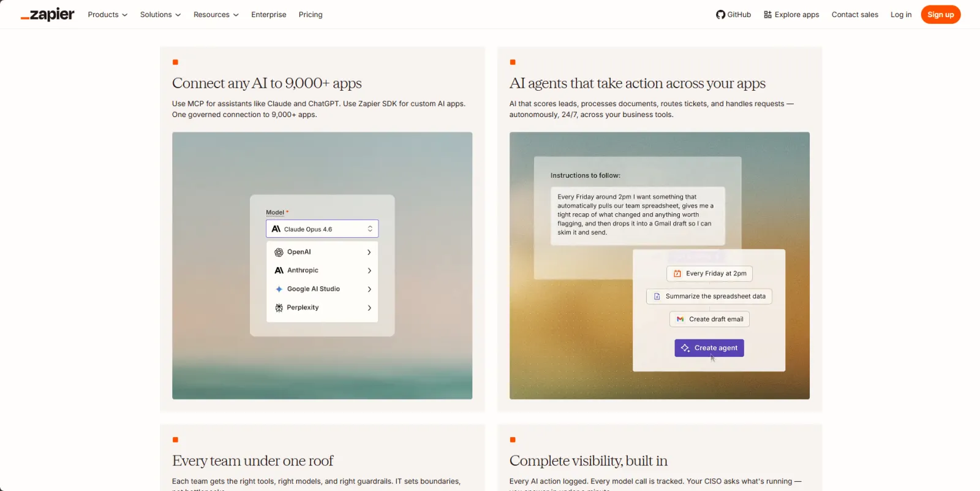
Task: Select Google AI Studio provider
Action: (322, 289)
